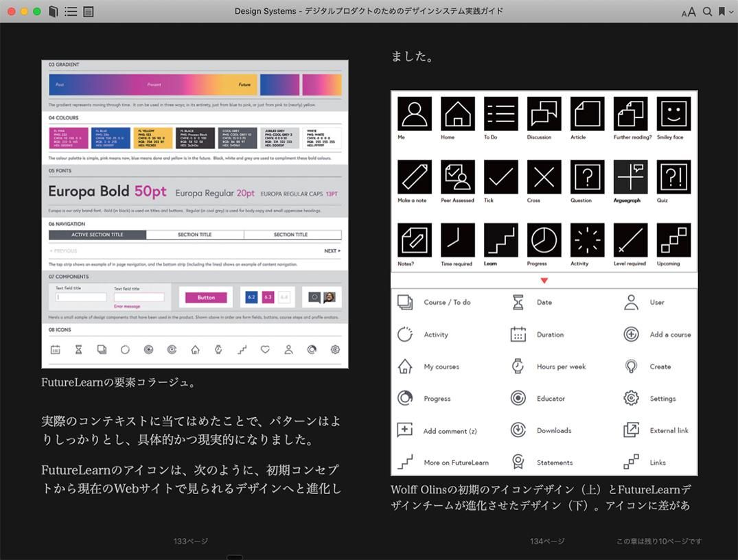Click the 'Statements' ribbon outline icon
The width and height of the screenshot is (738, 560).
coord(518,462)
